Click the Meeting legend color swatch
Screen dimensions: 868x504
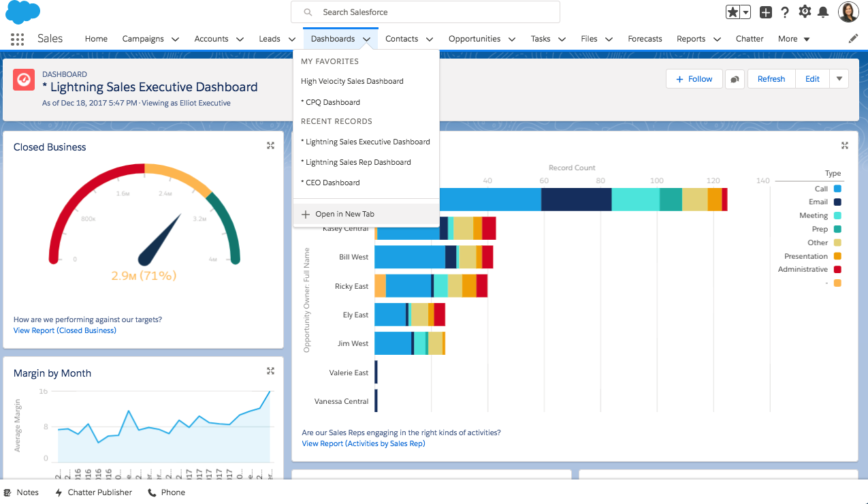coord(837,215)
